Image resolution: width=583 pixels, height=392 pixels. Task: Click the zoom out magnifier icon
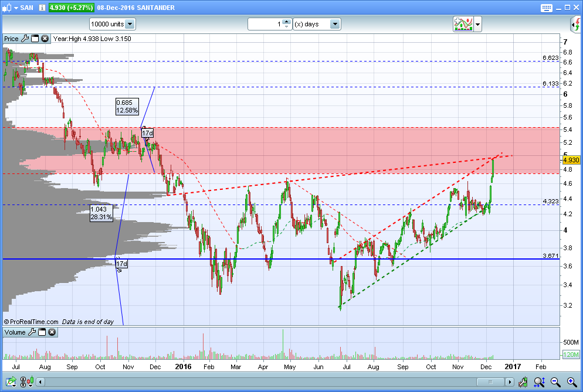(x=555, y=381)
